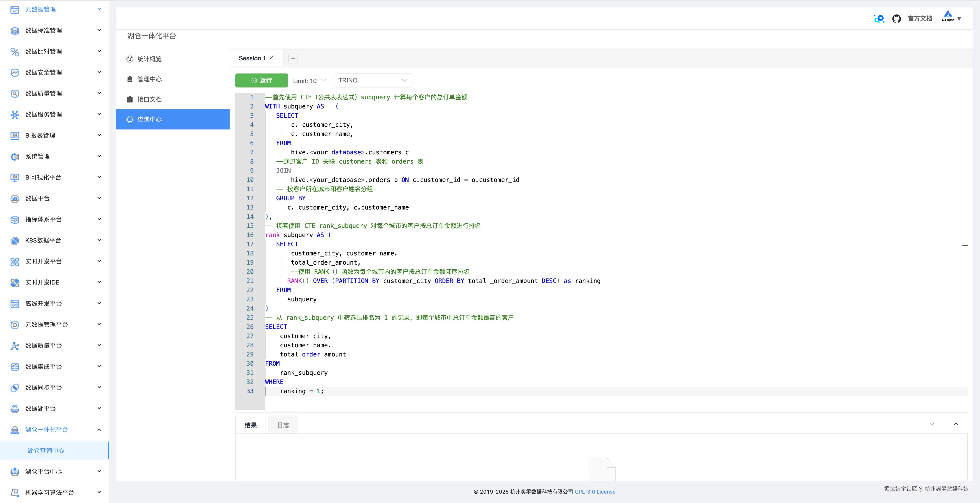Click the 数据质量管理 sidebar icon
The height and width of the screenshot is (503, 980).
click(15, 94)
